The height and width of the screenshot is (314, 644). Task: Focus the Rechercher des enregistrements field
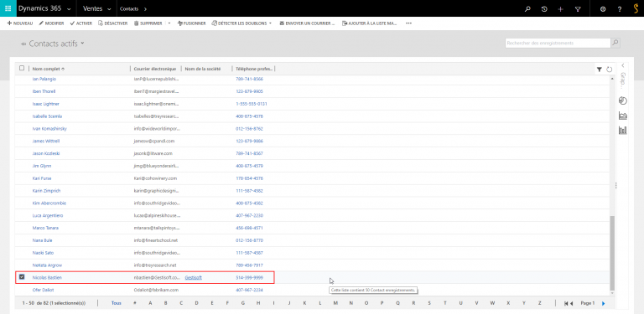pos(558,43)
